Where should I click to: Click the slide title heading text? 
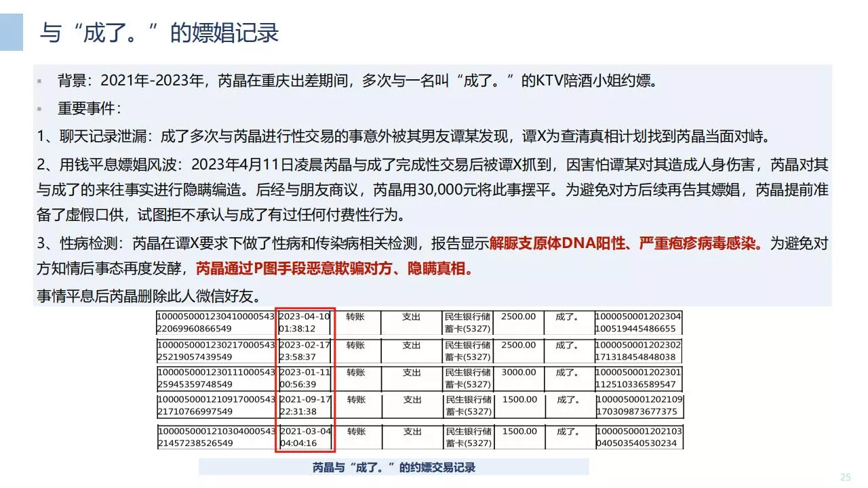click(x=159, y=33)
